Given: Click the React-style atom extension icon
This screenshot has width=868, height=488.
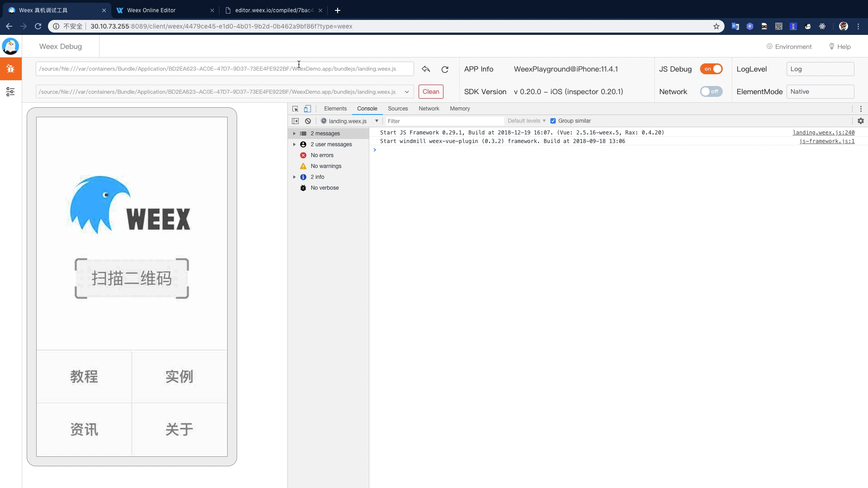Looking at the screenshot, I should tap(822, 26).
